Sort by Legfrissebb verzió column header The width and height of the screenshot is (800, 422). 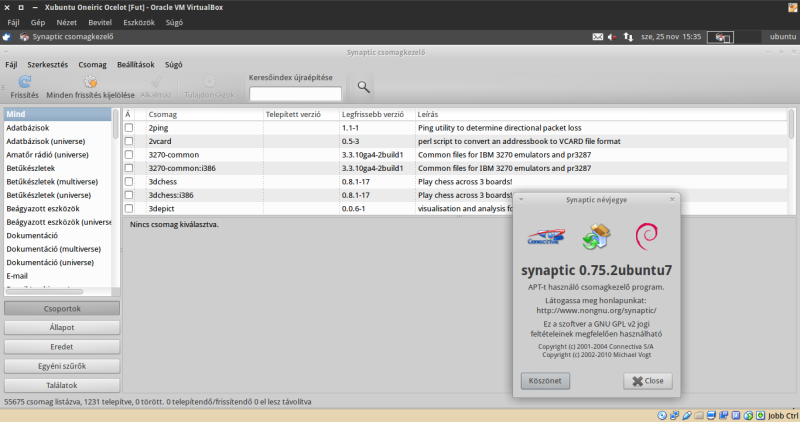[x=377, y=114]
